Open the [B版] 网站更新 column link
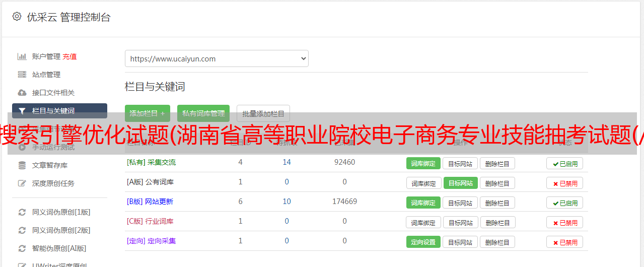Screen dimensions: 644x267 tap(150, 202)
